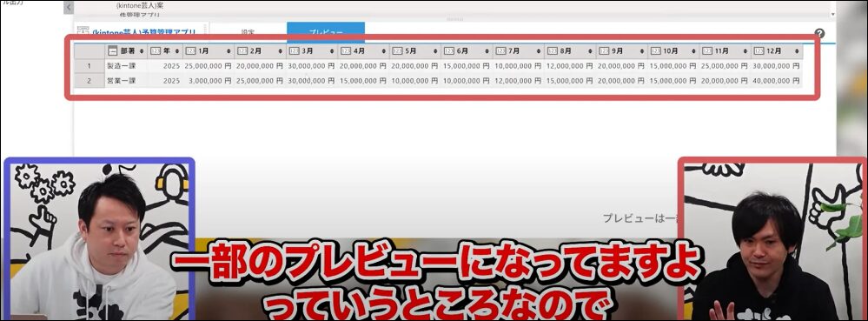Click the number field icon in 年 header
This screenshot has width=868, height=321.
pyautogui.click(x=156, y=50)
